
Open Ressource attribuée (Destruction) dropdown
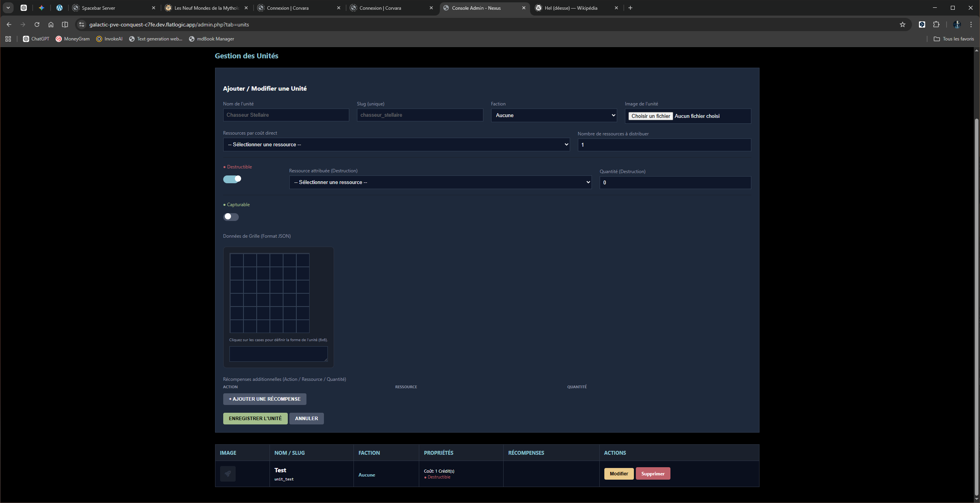click(440, 182)
